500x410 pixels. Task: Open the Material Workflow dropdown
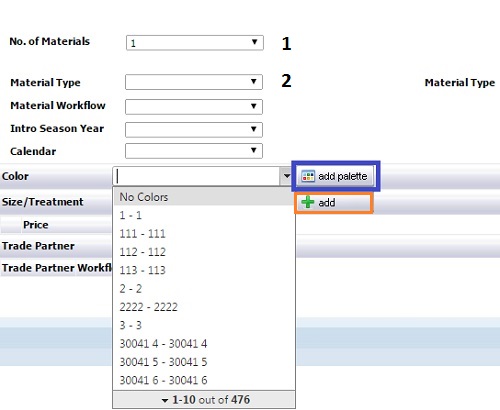[x=194, y=107]
